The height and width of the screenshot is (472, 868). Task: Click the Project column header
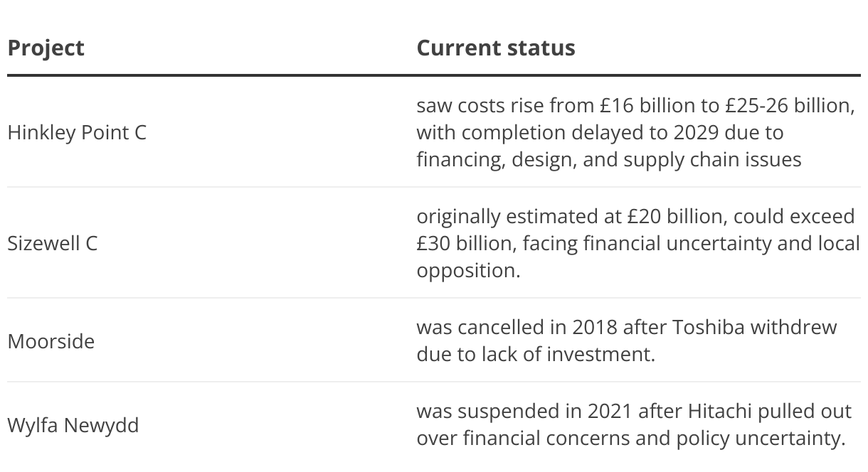[46, 48]
